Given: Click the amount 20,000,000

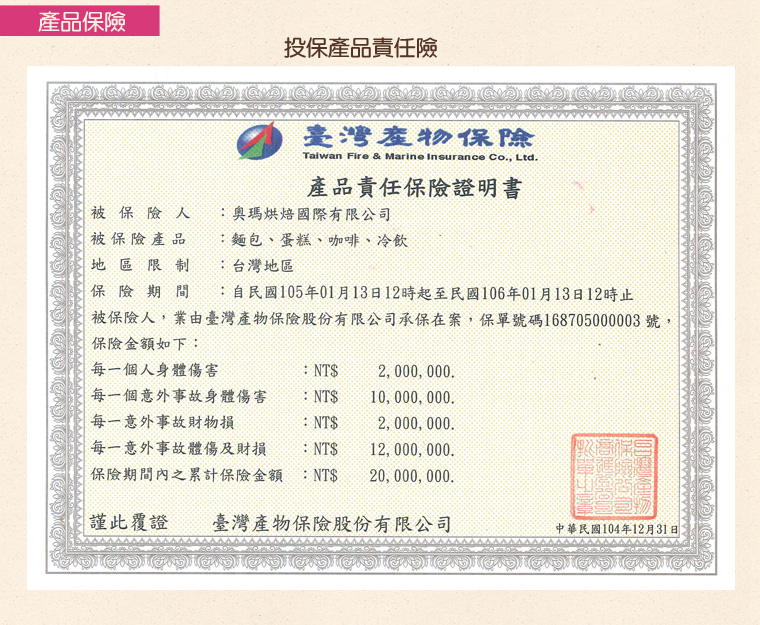Looking at the screenshot, I should point(412,477).
